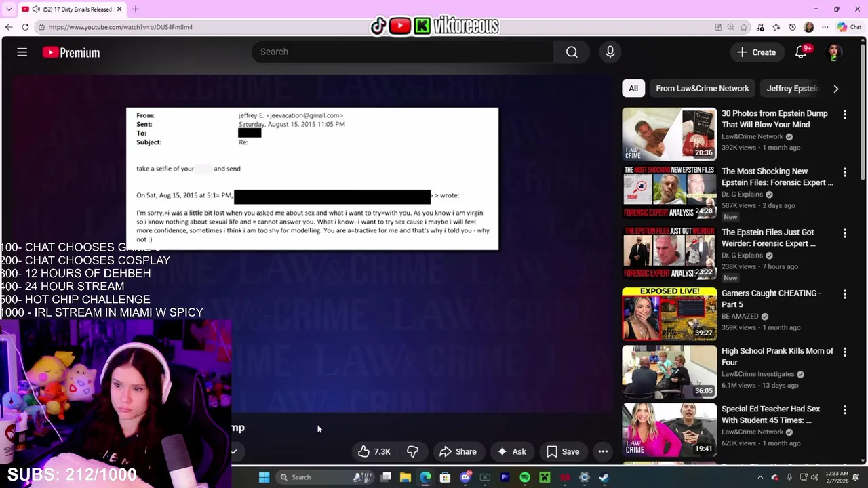Open Special Ed Teacher video thumbnail
The width and height of the screenshot is (868, 488).
point(669,430)
